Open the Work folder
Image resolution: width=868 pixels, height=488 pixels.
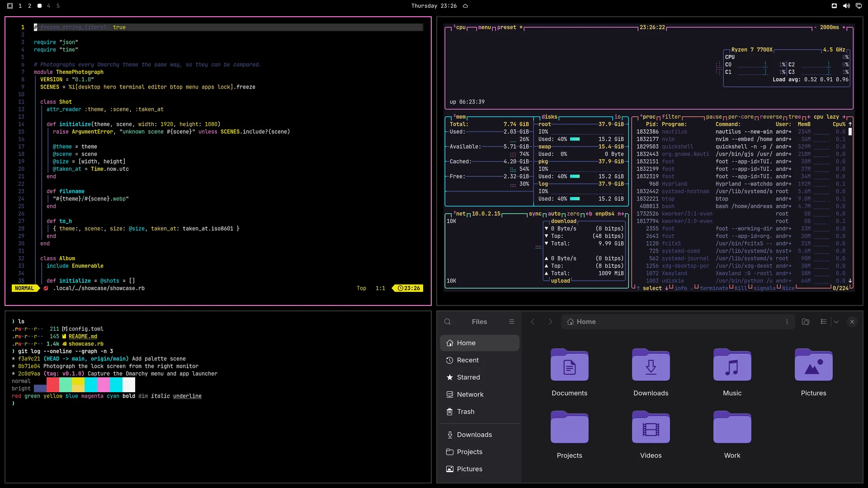click(732, 435)
